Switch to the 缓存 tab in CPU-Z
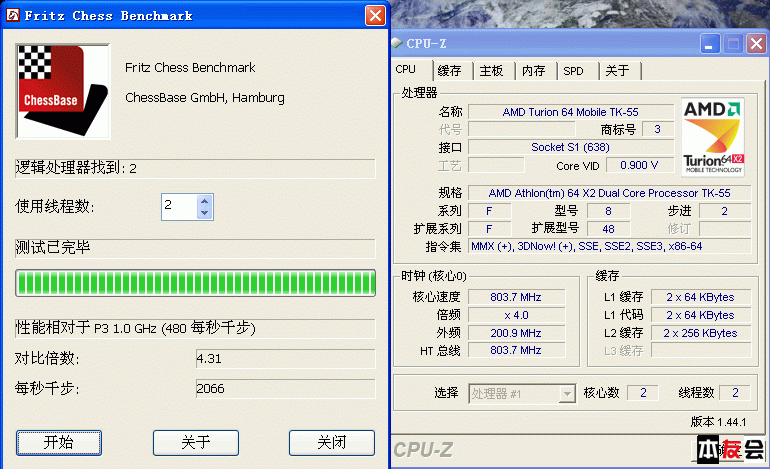This screenshot has width=770, height=469. [x=449, y=71]
